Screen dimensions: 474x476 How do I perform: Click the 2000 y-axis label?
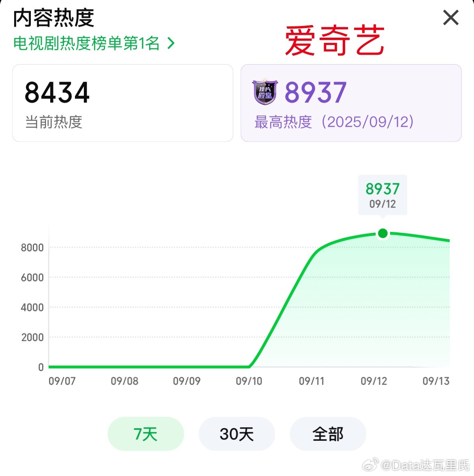[x=32, y=337]
